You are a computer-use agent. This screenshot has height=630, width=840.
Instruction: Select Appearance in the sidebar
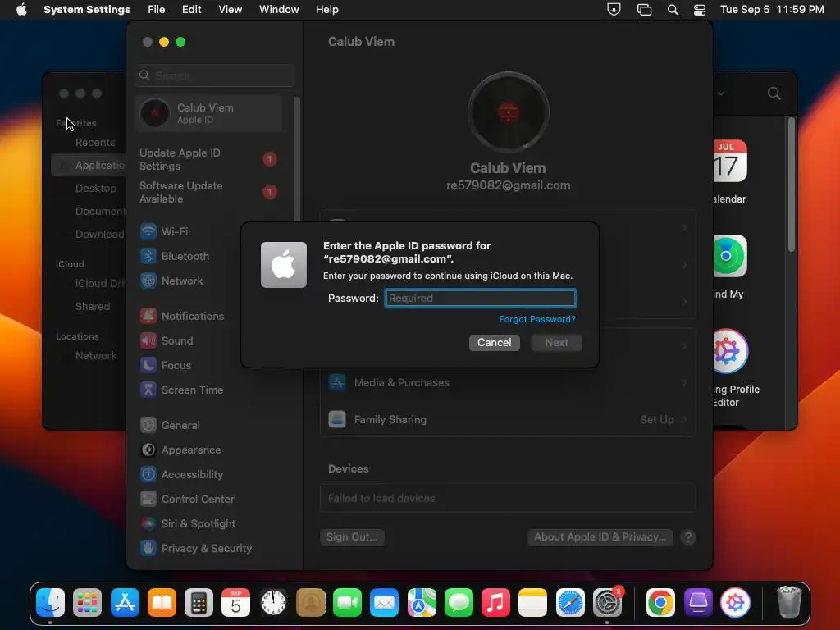(180, 450)
